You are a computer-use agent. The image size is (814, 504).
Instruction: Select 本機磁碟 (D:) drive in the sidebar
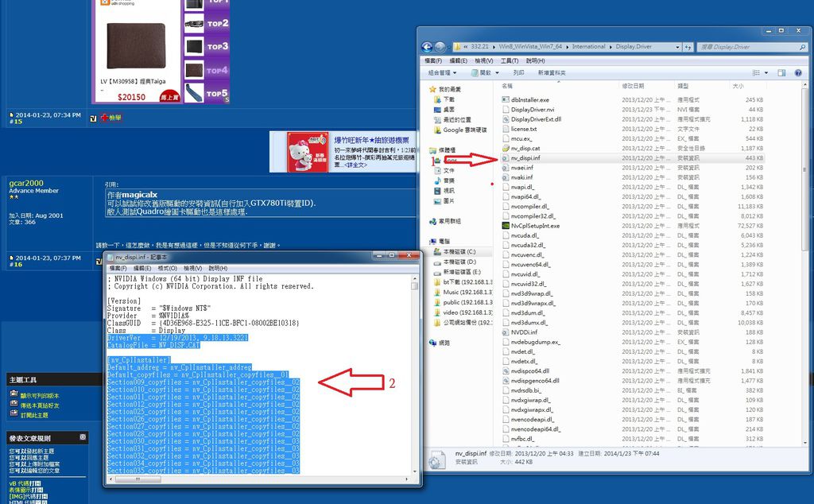coord(455,262)
